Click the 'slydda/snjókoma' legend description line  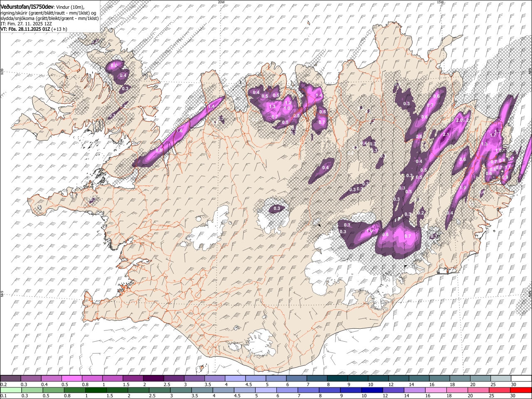[49, 18]
